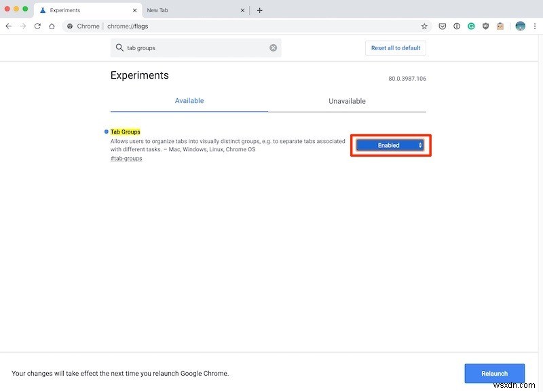Clear the search with the X icon
The width and height of the screenshot is (543, 392).
274,47
